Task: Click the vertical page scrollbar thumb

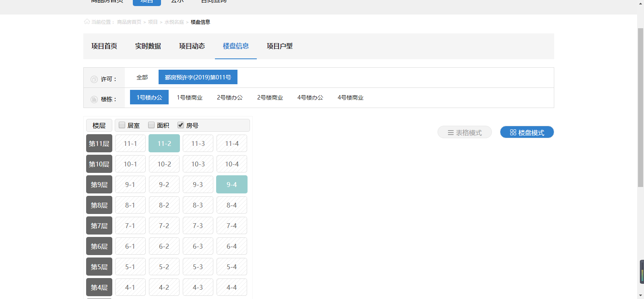Action: (x=641, y=108)
